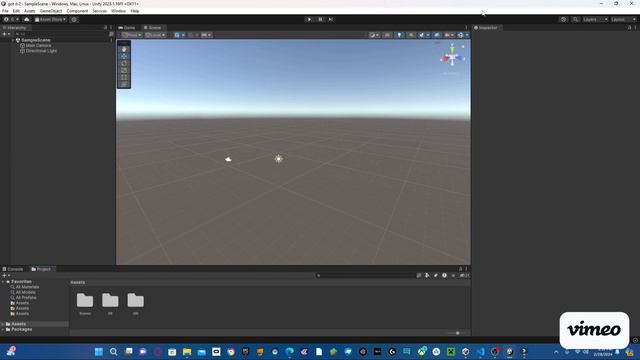Select the Rotate tool in Scene overlay
Image resolution: width=640 pixels, height=360 pixels.
tap(124, 63)
